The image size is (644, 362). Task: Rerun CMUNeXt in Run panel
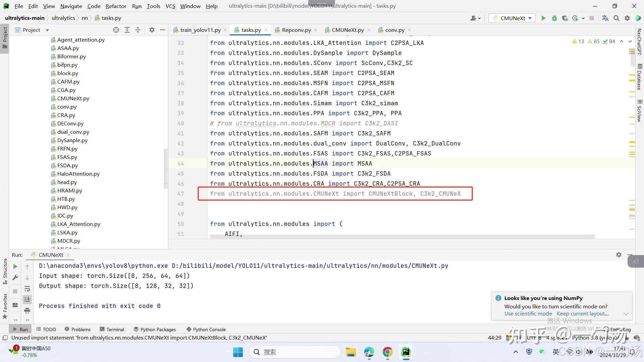15,266
